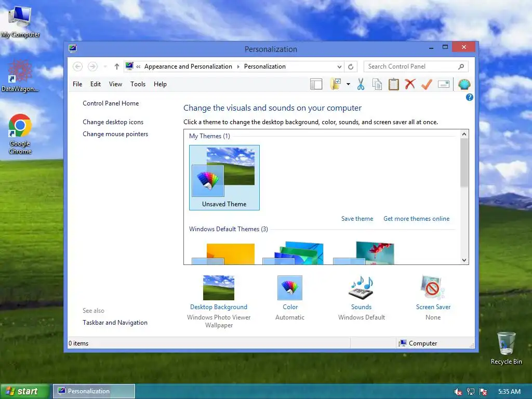Go to the Appearance and Personalization breadcrumb

pyautogui.click(x=188, y=66)
